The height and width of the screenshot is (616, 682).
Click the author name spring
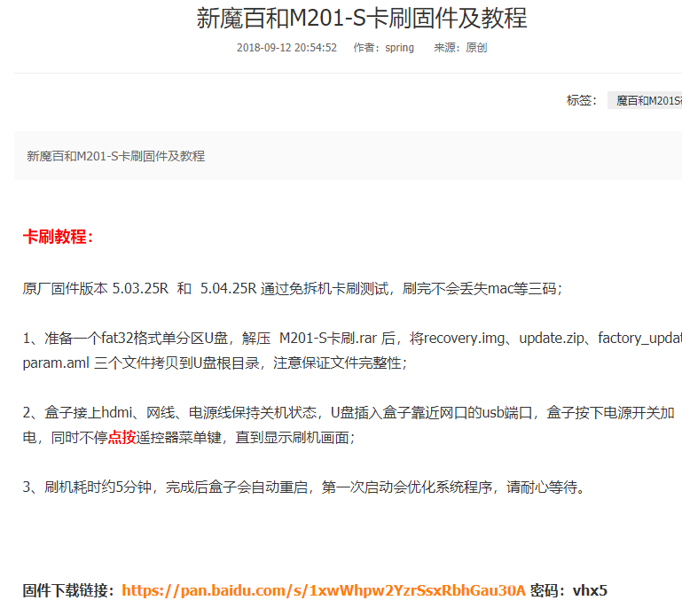click(x=399, y=47)
